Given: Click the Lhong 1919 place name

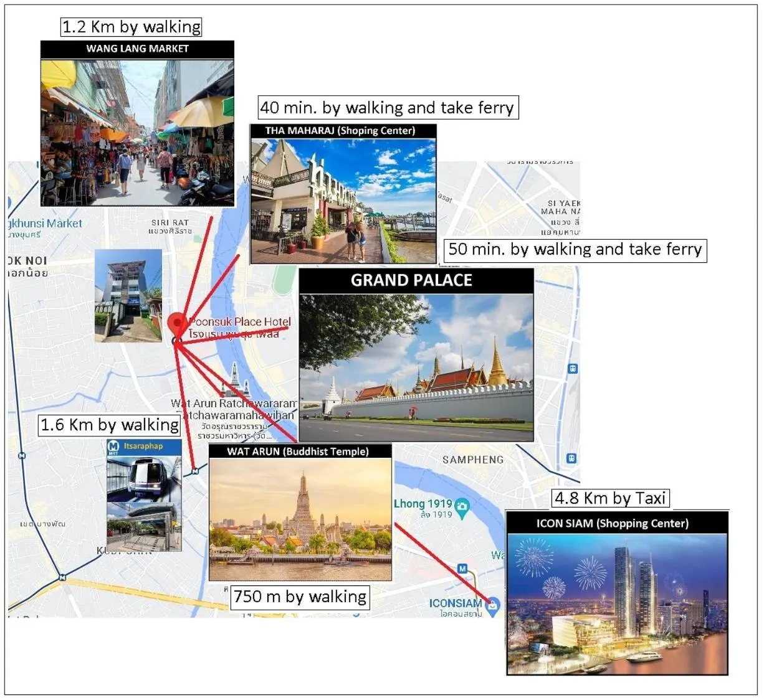Looking at the screenshot, I should point(423,503).
